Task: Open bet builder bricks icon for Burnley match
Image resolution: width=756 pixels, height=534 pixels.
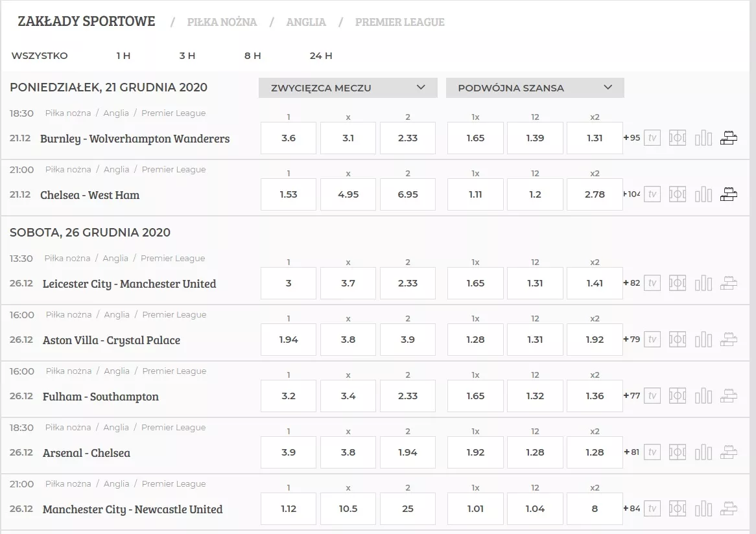Action: [729, 138]
